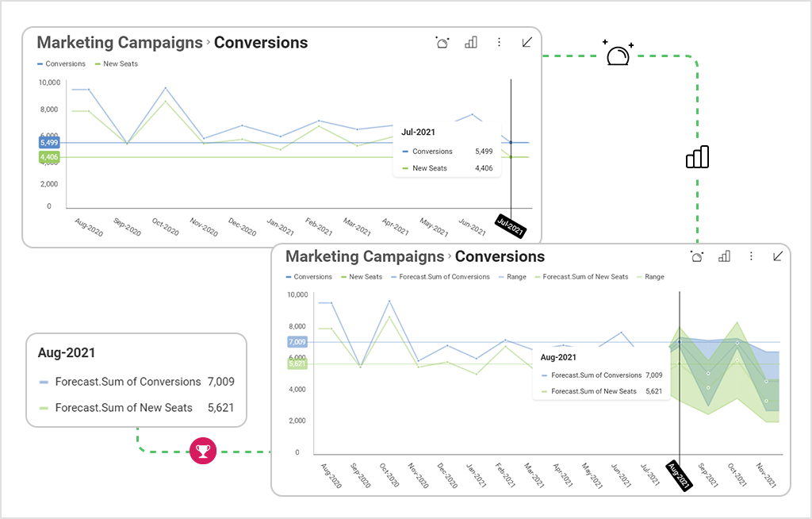Click Marketing Campaigns in the bottom chart header
Screen dimensions: 812x519
point(365,256)
